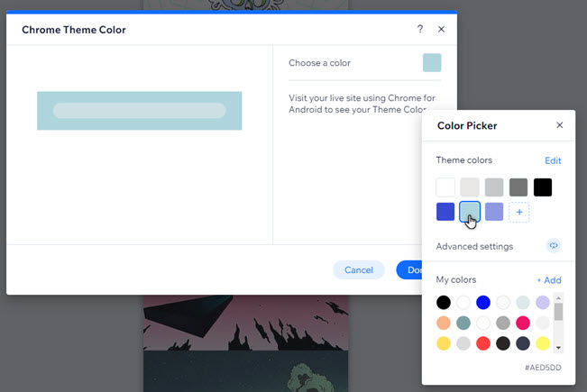Select the periwinkle theme color square
The height and width of the screenshot is (392, 587).
[x=494, y=212]
